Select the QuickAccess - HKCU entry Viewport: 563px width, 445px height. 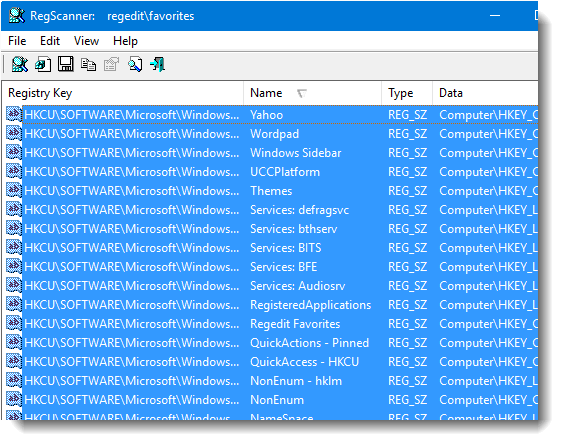304,362
